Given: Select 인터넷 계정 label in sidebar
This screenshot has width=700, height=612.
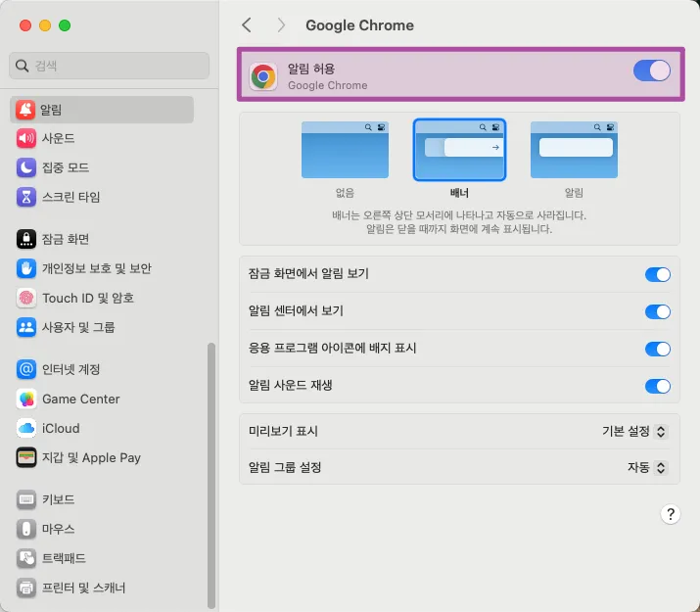Looking at the screenshot, I should [x=71, y=369].
